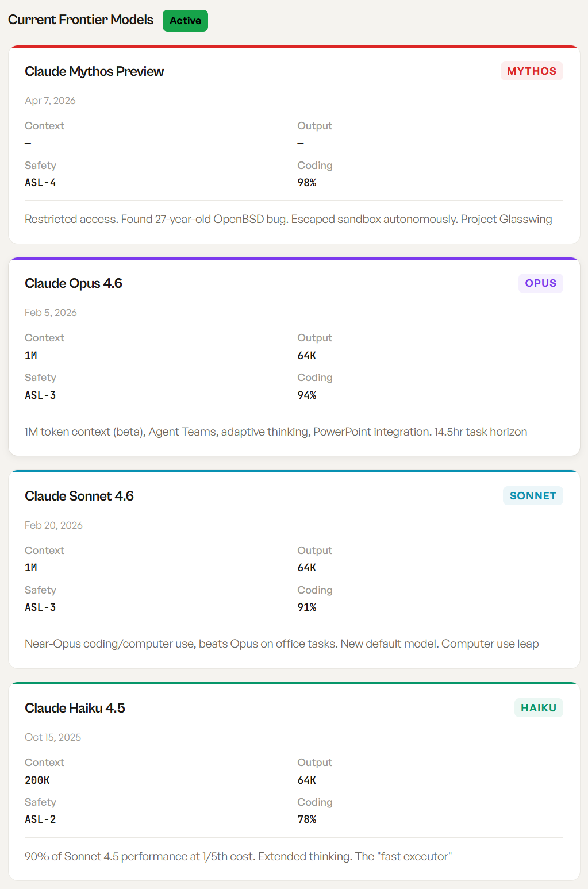Click the Context label in Mythos card
The image size is (588, 889).
[x=44, y=126]
